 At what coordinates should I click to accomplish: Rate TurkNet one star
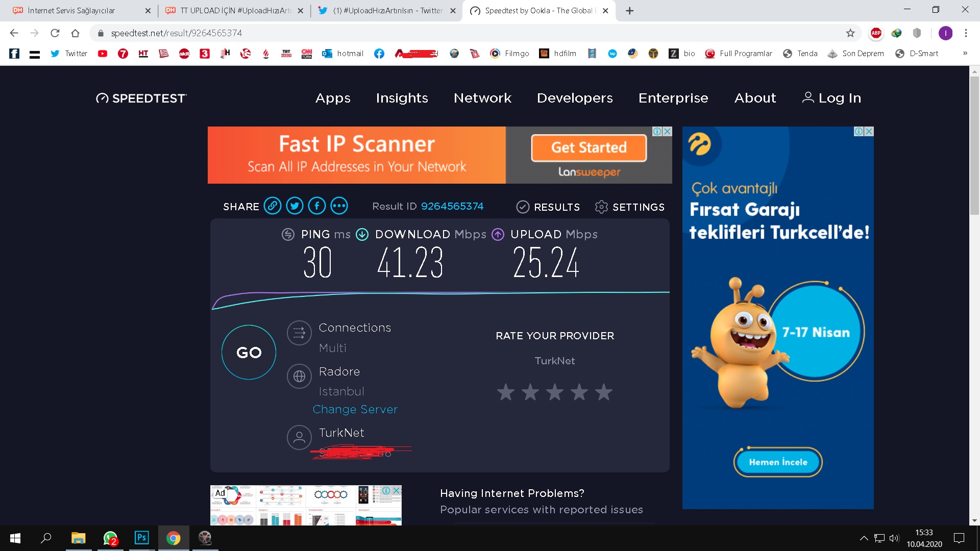pos(506,392)
